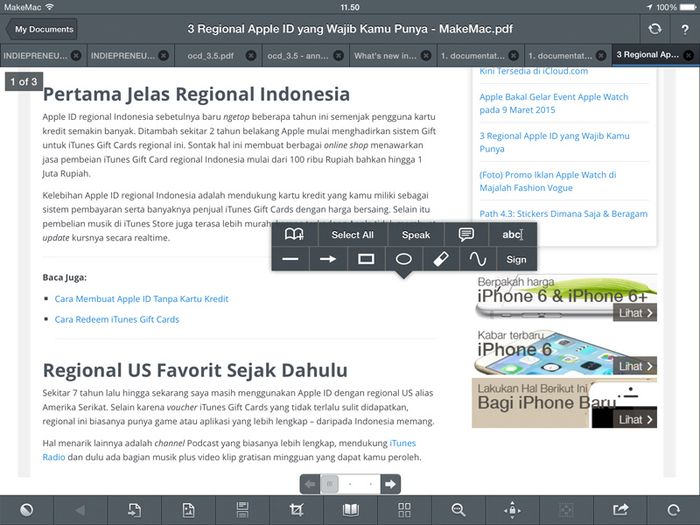Switch to the ocd_3.5 - ann... tab
This screenshot has height=525, width=700.
298,56
